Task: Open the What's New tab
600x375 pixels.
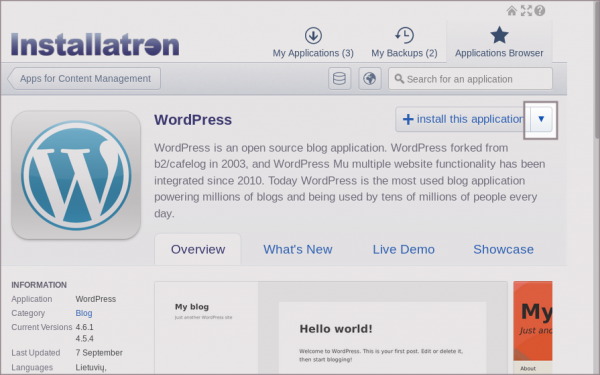Action: [298, 249]
